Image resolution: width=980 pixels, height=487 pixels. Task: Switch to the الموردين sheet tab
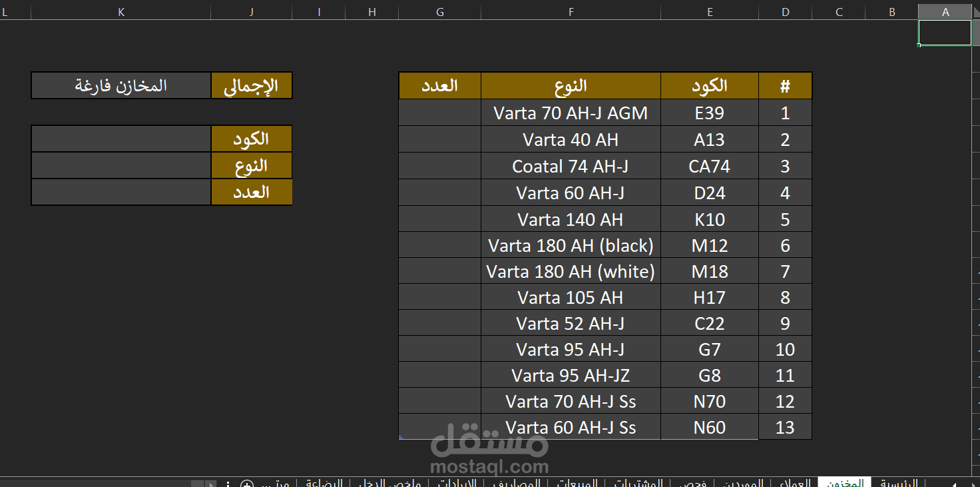coord(742,484)
